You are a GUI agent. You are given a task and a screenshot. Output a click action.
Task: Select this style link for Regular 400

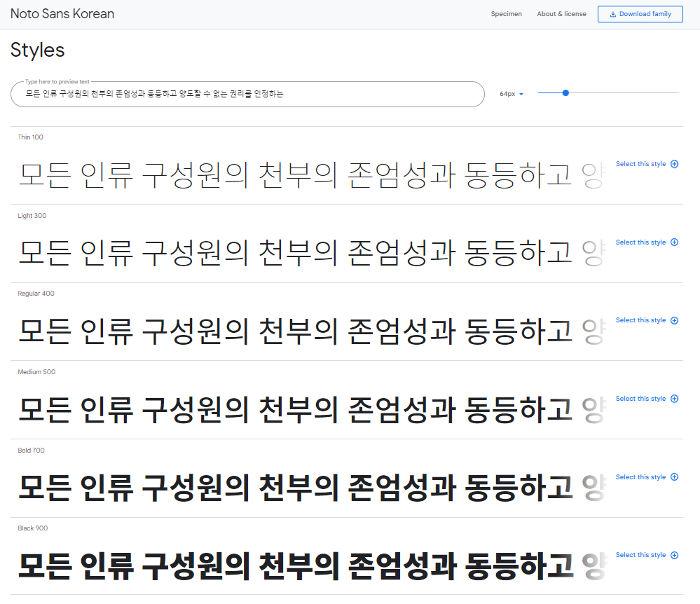(640, 320)
